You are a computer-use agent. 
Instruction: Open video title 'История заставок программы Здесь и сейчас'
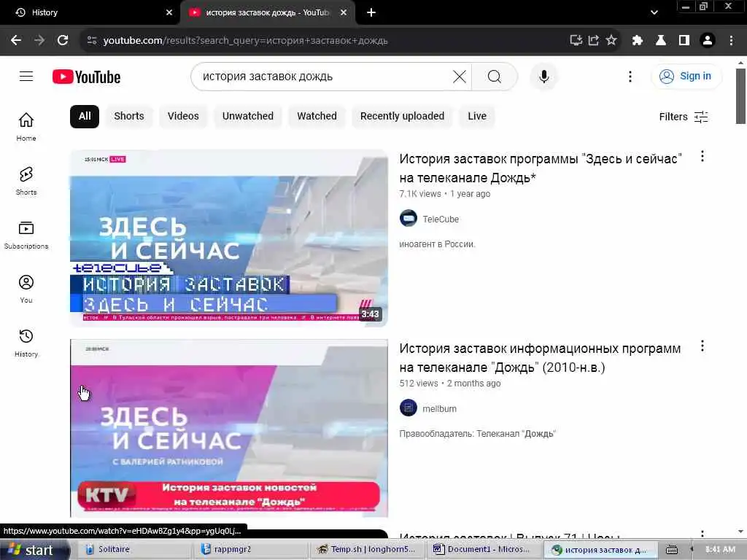(x=541, y=168)
